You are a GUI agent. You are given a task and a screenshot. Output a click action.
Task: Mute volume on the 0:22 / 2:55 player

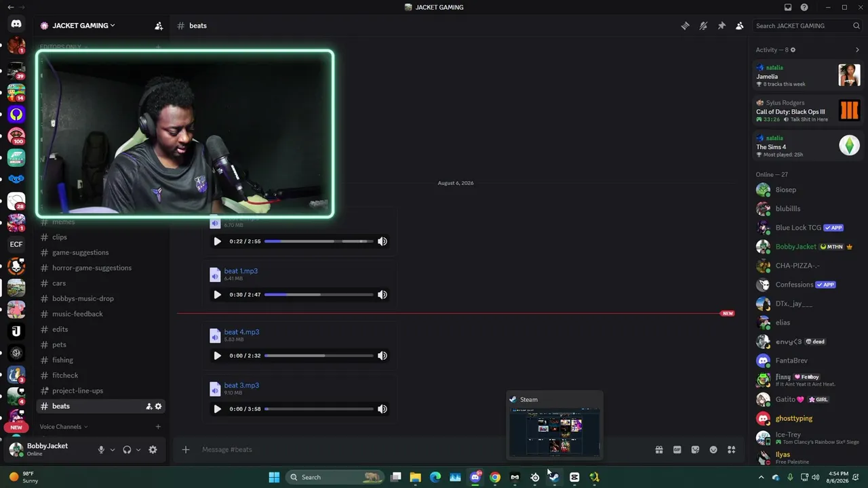[382, 241]
